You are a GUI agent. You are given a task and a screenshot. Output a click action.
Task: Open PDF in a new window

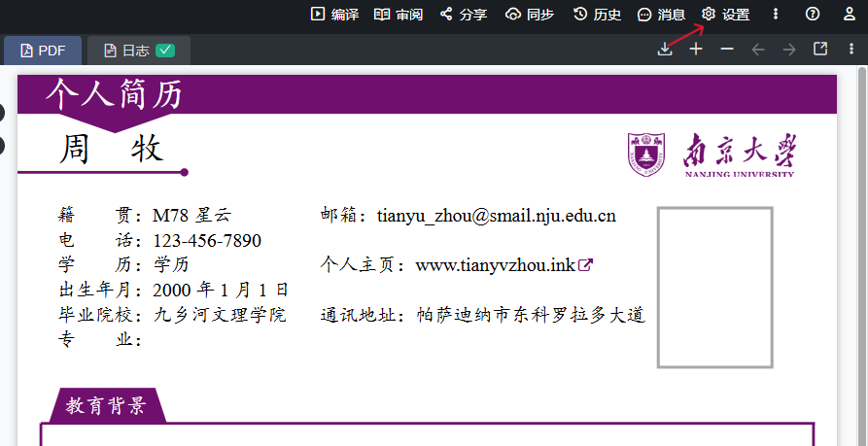point(820,49)
